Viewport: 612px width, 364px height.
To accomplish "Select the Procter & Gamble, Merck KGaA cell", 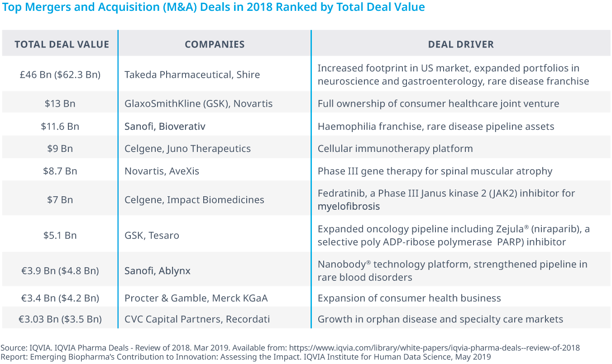I will pyautogui.click(x=196, y=298).
